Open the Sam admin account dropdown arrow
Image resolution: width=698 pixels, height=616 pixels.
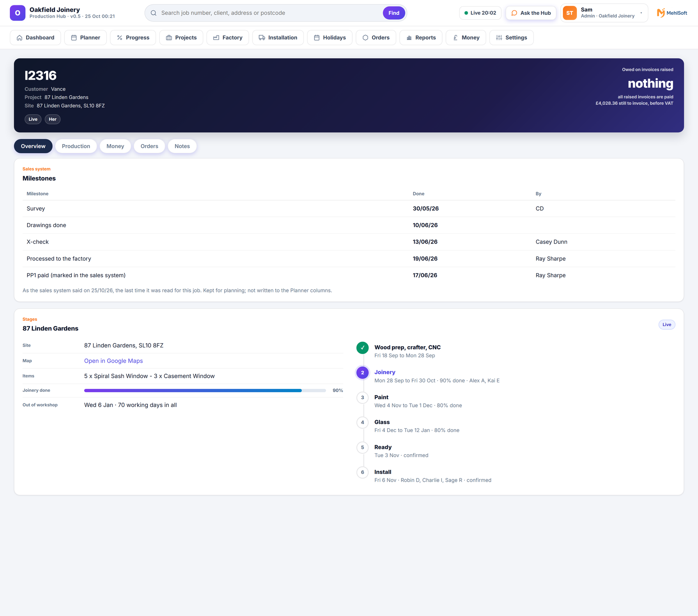pos(641,13)
